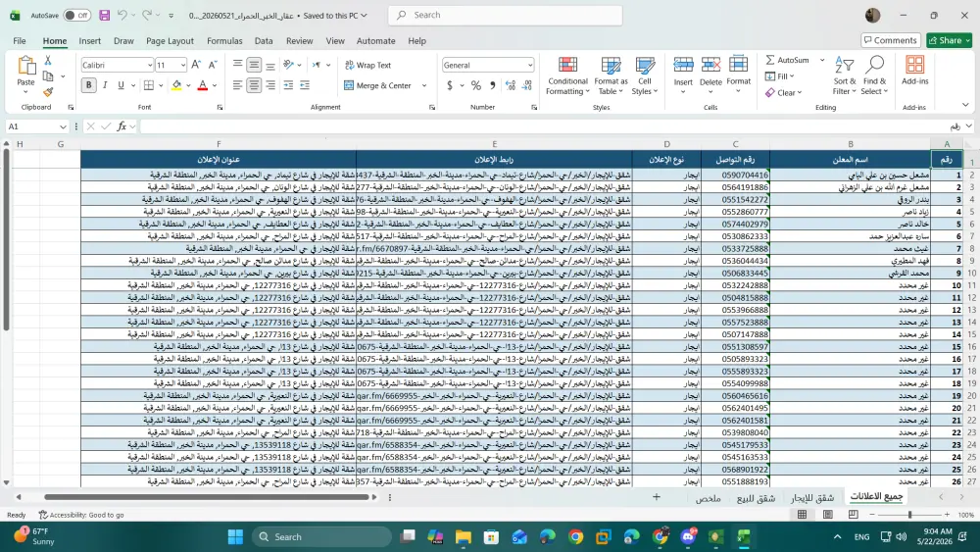Expand the Merge & Center dropdown arrow
This screenshot has width=980, height=552.
tap(424, 85)
